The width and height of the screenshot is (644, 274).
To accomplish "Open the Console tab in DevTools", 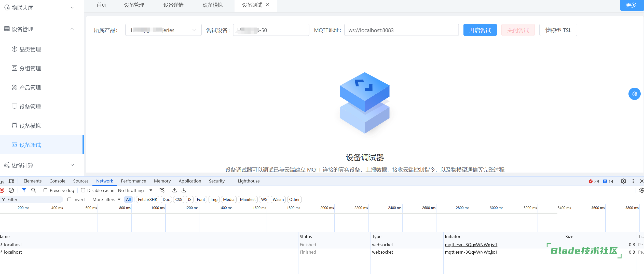I will pyautogui.click(x=57, y=181).
